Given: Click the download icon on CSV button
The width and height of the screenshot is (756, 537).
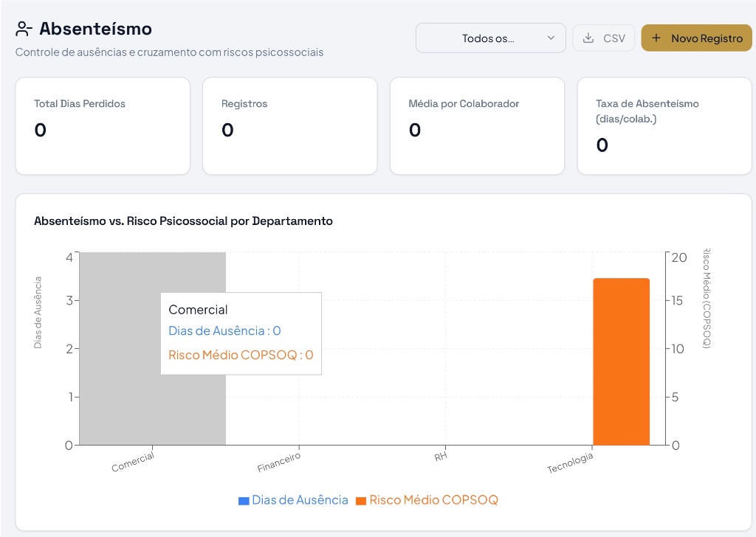Looking at the screenshot, I should tap(588, 38).
